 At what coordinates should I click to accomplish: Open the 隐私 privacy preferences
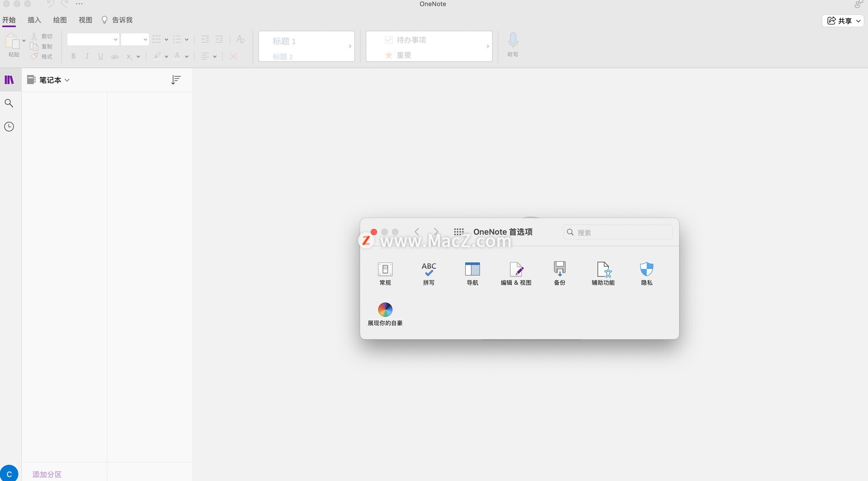pos(647,274)
